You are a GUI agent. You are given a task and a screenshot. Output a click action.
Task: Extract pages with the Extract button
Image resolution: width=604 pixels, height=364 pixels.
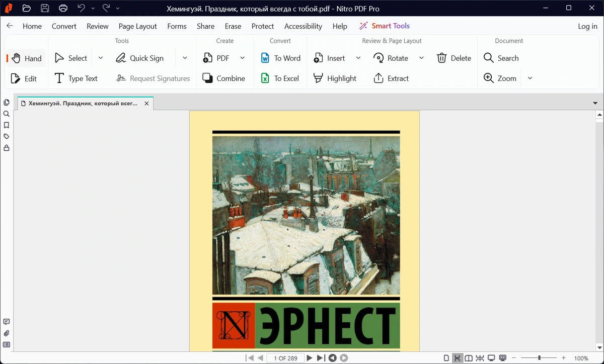(391, 78)
